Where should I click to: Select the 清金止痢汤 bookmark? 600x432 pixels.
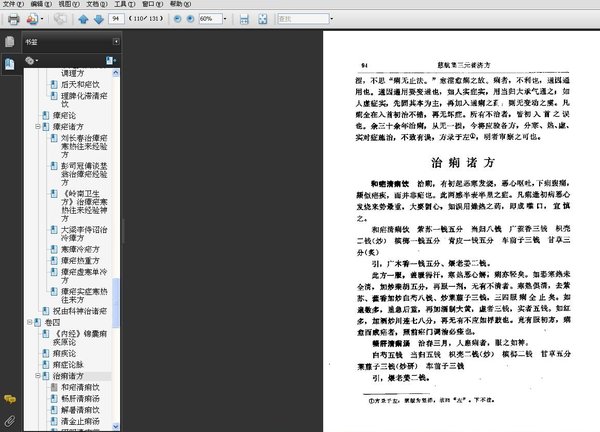[x=80, y=421]
